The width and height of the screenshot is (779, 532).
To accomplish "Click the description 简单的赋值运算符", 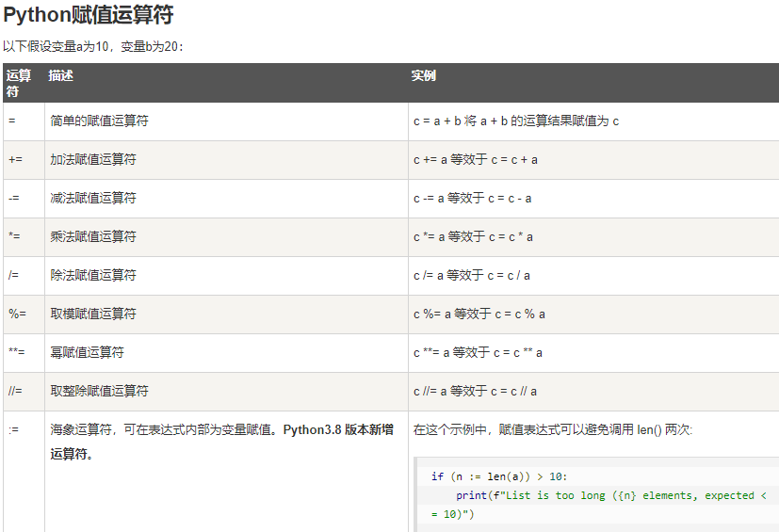I will pyautogui.click(x=99, y=121).
